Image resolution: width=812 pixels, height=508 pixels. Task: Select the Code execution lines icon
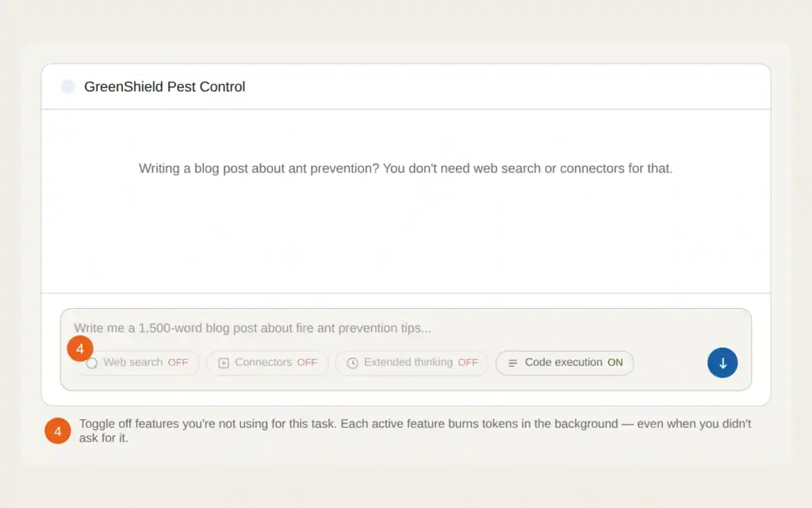(x=512, y=363)
